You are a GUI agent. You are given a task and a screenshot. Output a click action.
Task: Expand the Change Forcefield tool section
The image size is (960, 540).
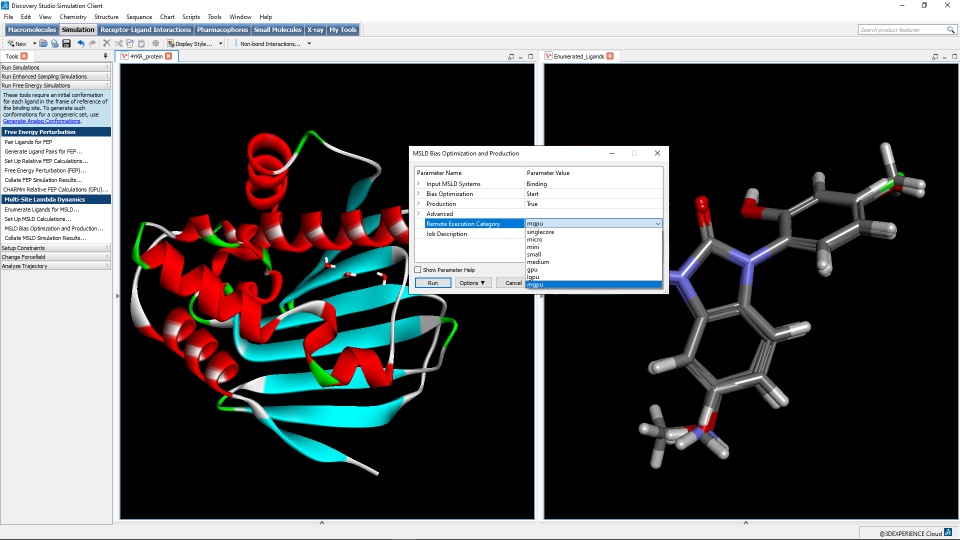(56, 257)
